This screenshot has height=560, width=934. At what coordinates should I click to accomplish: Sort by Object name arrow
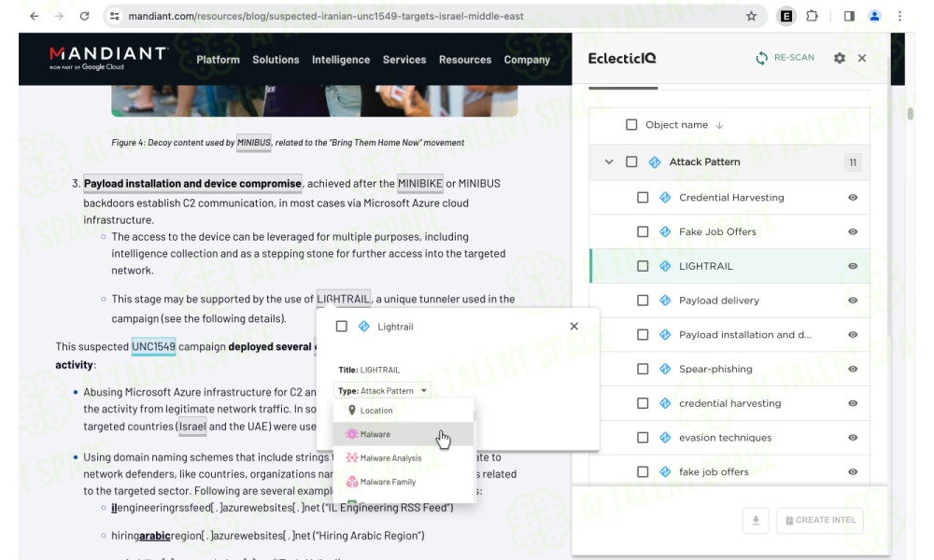[719, 125]
